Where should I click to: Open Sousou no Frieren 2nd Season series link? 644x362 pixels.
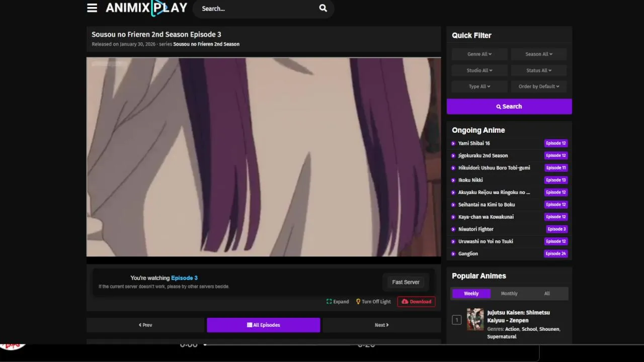coord(206,44)
